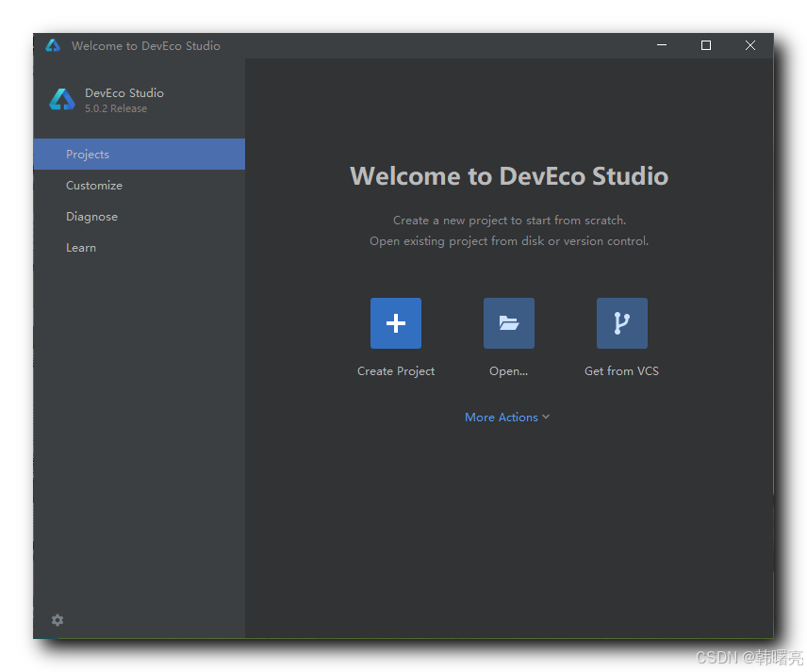Viewport: 807px width, 672px height.
Task: Expand the More Actions dropdown
Action: click(x=507, y=418)
